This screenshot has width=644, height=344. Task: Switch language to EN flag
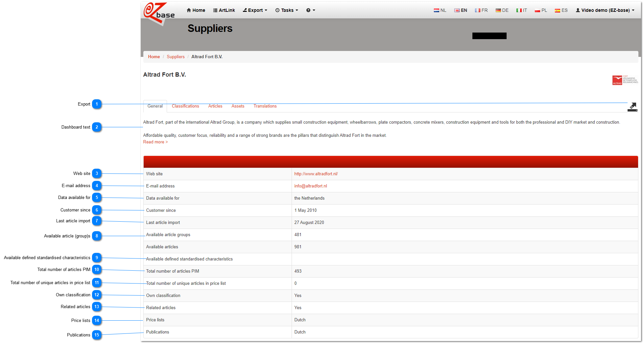pyautogui.click(x=461, y=10)
